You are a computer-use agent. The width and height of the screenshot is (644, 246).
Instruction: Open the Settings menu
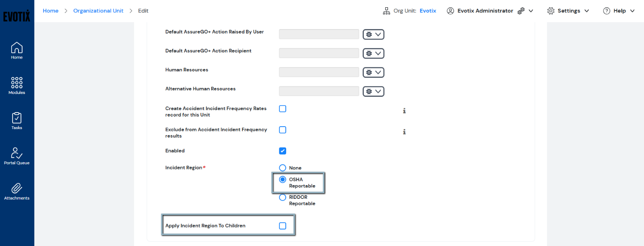[x=568, y=11]
